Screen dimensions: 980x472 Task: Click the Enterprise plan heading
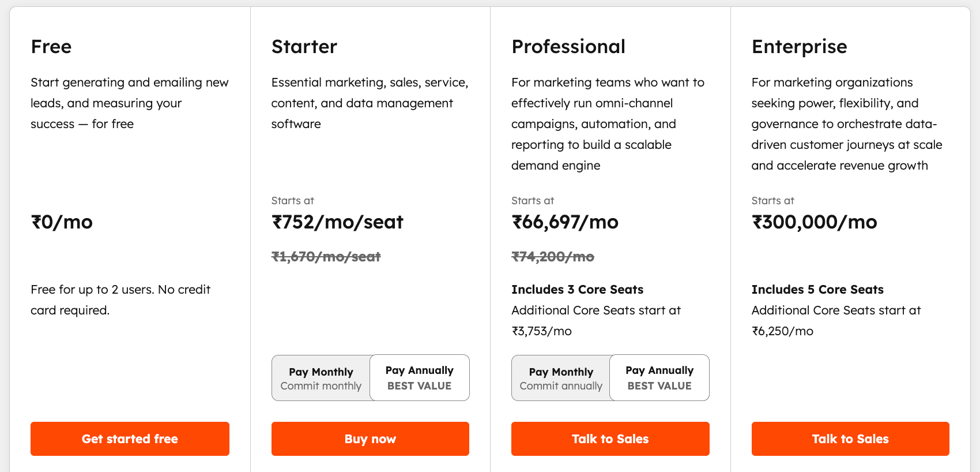pyautogui.click(x=799, y=47)
